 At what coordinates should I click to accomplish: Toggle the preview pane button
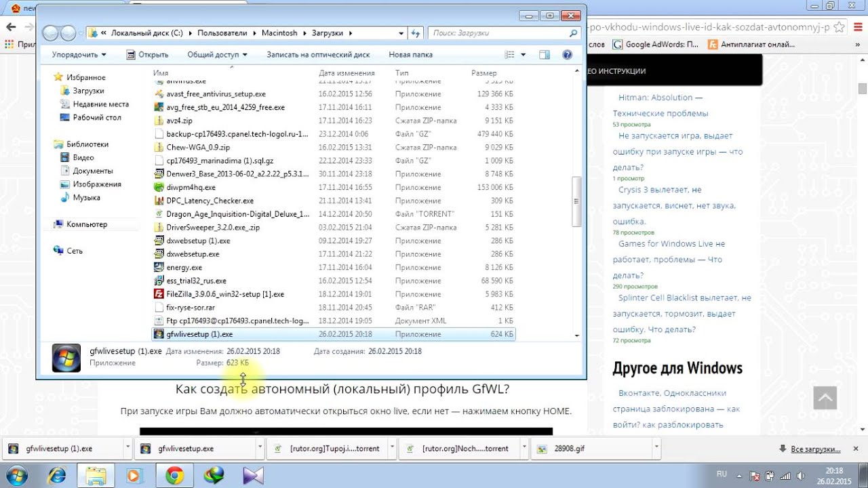pyautogui.click(x=545, y=55)
